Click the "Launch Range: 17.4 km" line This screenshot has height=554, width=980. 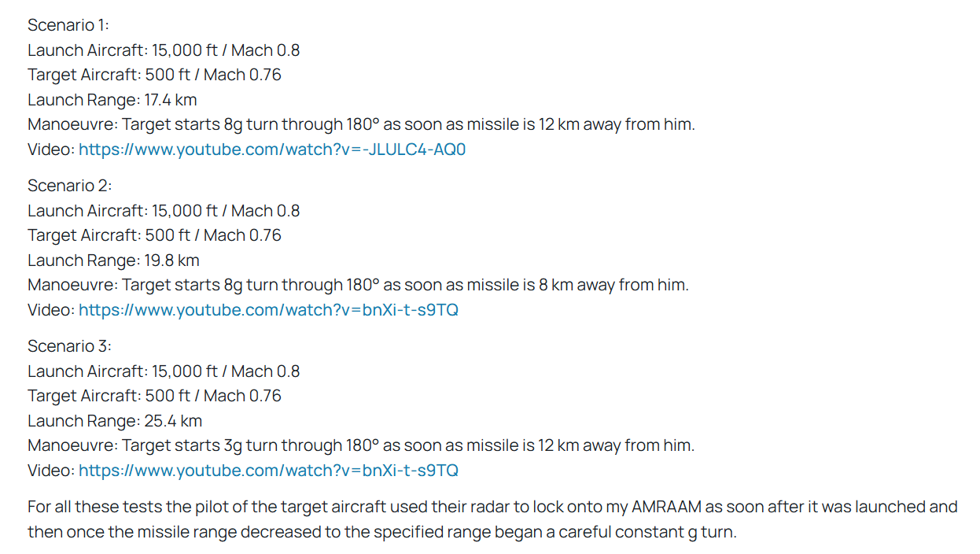click(x=112, y=100)
